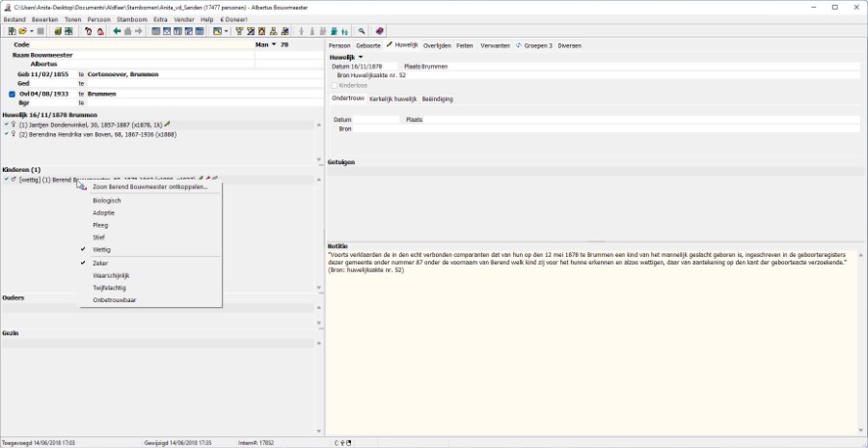Click the unlink icon beside 'Zoon Berend Bouwmeester ontkoppelen'
This screenshot has width=868, height=448.
click(x=83, y=186)
